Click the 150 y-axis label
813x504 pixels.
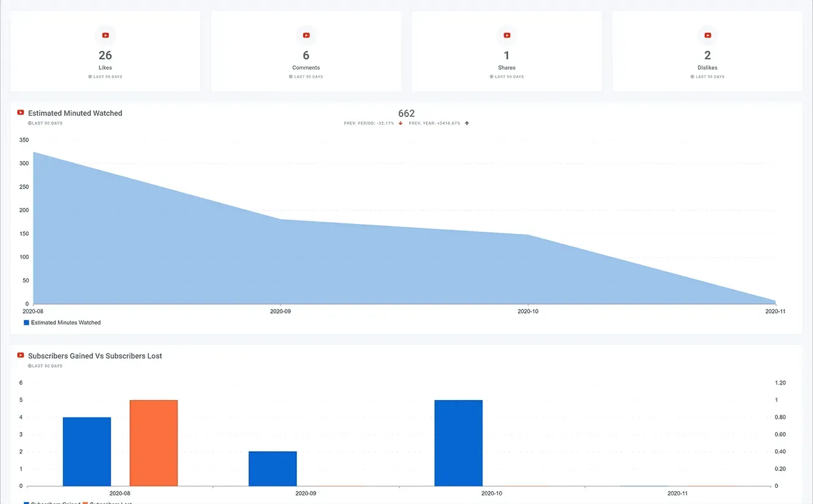(x=24, y=234)
